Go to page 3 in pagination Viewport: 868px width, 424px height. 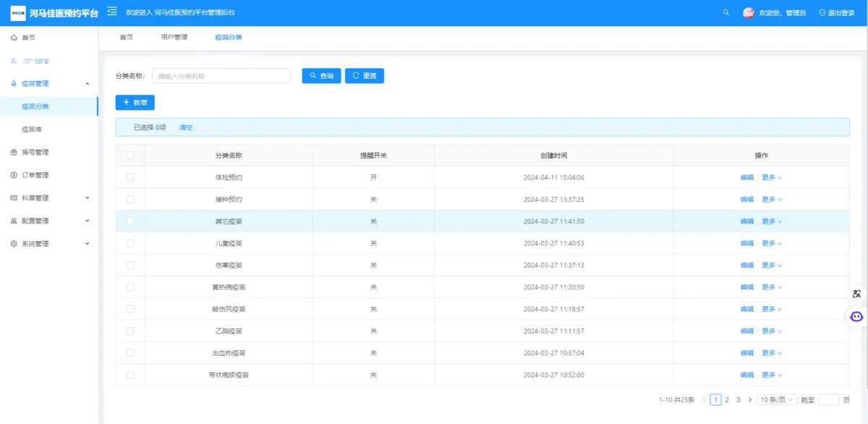tap(738, 399)
